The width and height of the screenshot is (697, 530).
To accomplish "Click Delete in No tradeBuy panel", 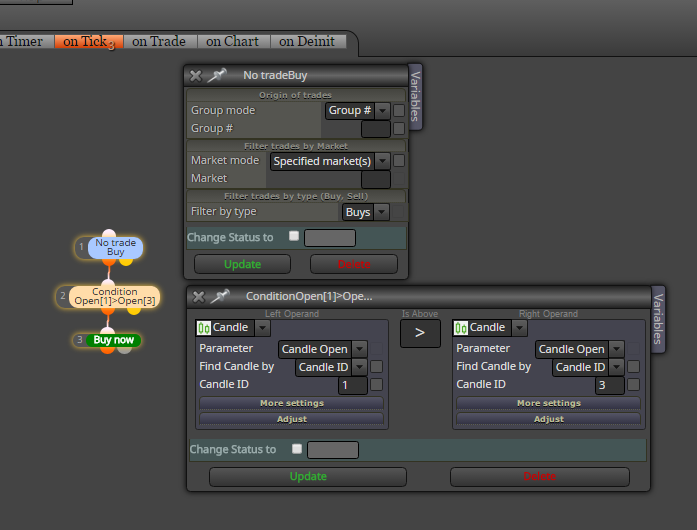I will click(x=354, y=264).
